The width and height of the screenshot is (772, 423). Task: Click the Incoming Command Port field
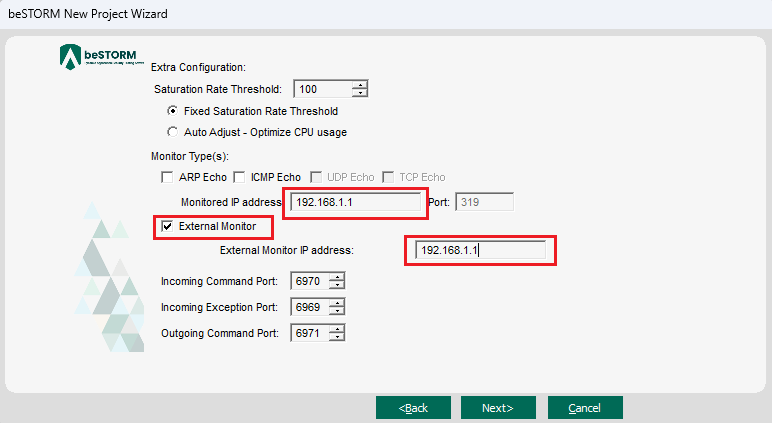click(x=310, y=281)
